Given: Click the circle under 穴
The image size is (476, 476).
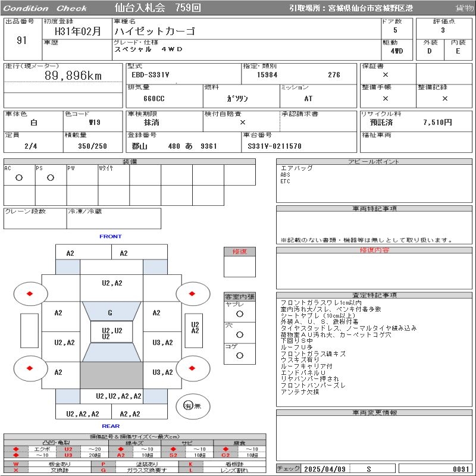Looking at the screenshot, I should [240, 335].
